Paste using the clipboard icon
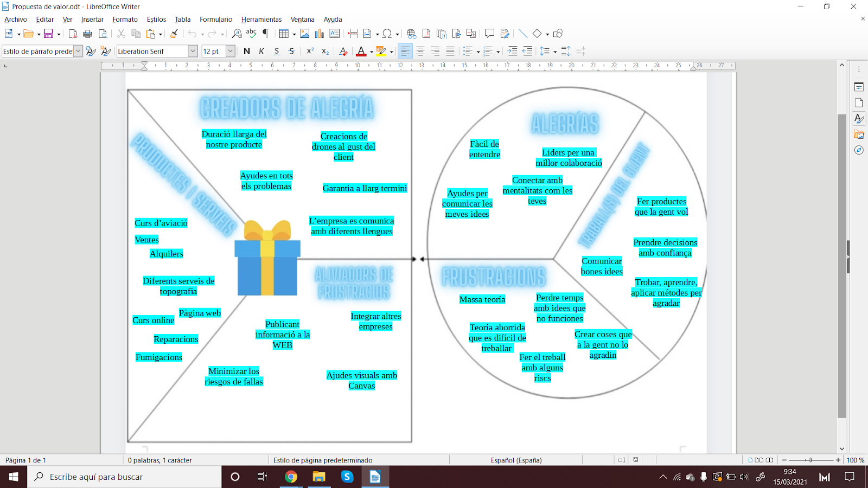Viewport: 868px width, 488px height. click(x=151, y=34)
